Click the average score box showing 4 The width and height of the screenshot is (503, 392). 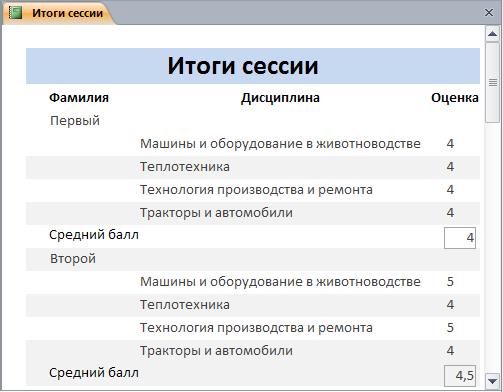[460, 238]
